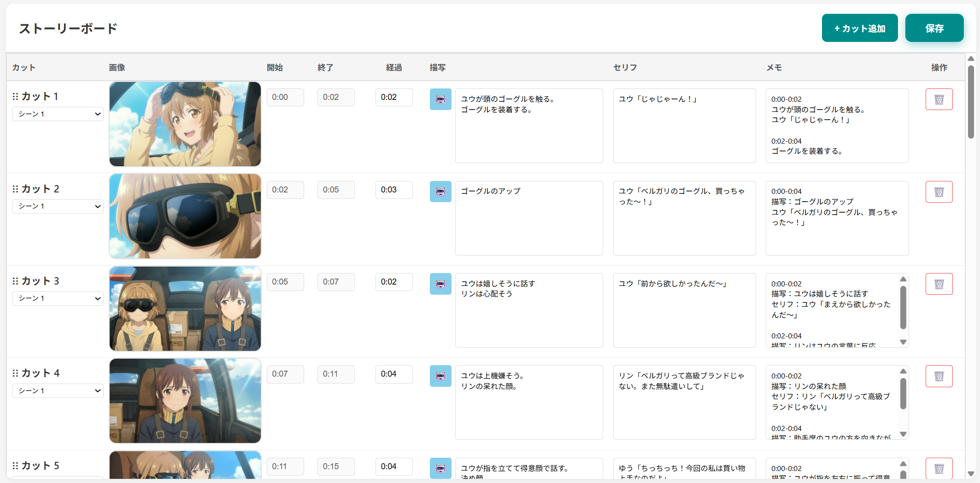
Task: Click the セリフ text box for Cut 3
Action: (x=684, y=310)
